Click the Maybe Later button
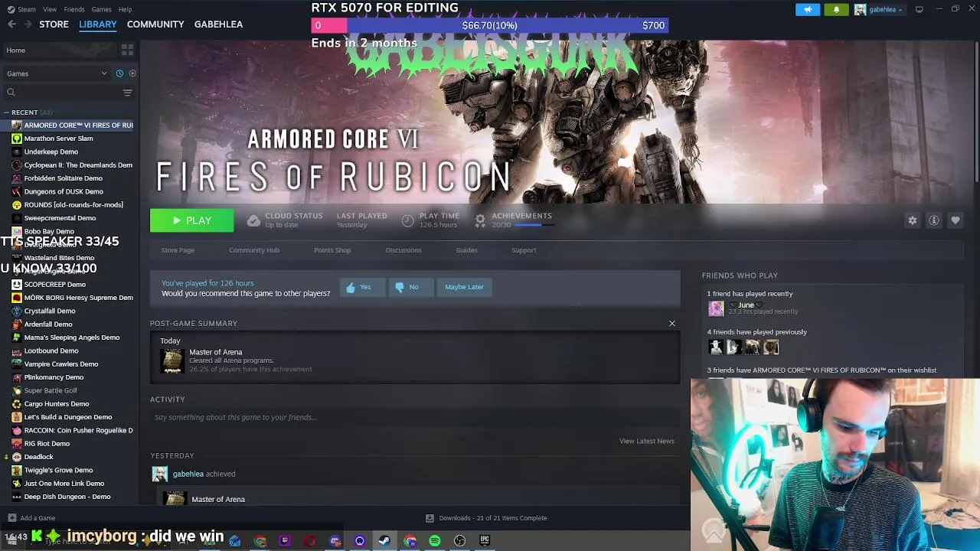Image resolution: width=980 pixels, height=551 pixels. pos(464,287)
